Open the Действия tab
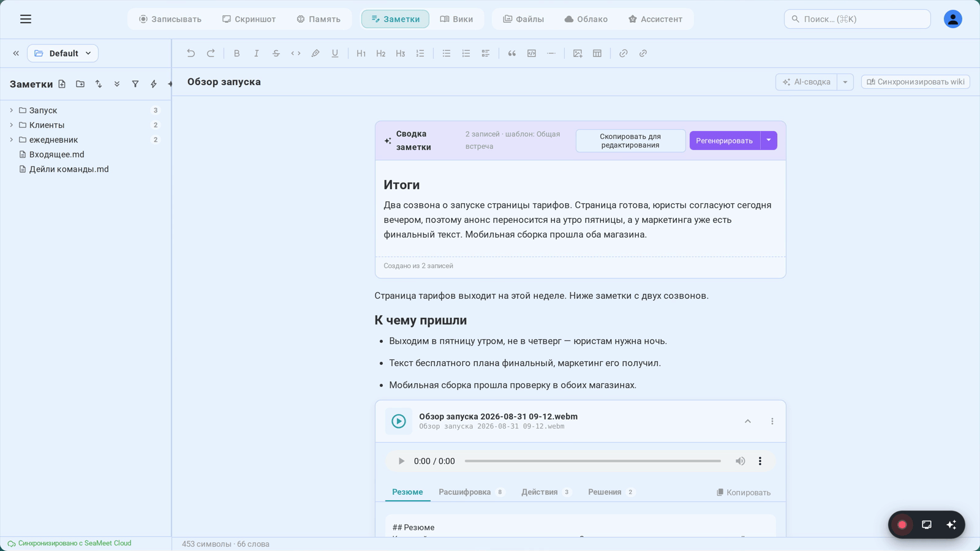980x551 pixels. 546,492
